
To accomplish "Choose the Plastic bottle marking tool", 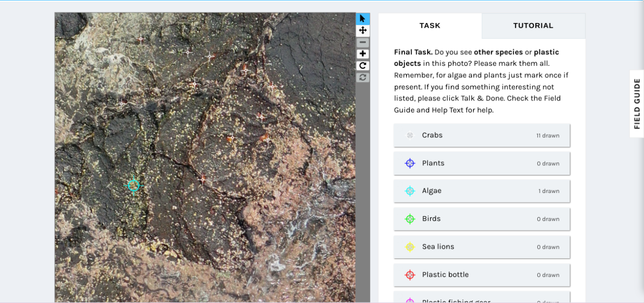I will (482, 275).
